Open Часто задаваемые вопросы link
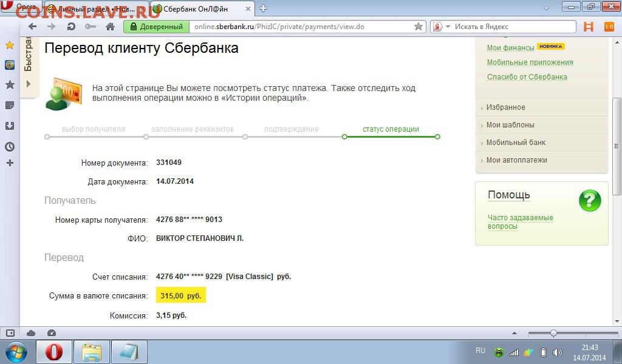 [x=520, y=222]
